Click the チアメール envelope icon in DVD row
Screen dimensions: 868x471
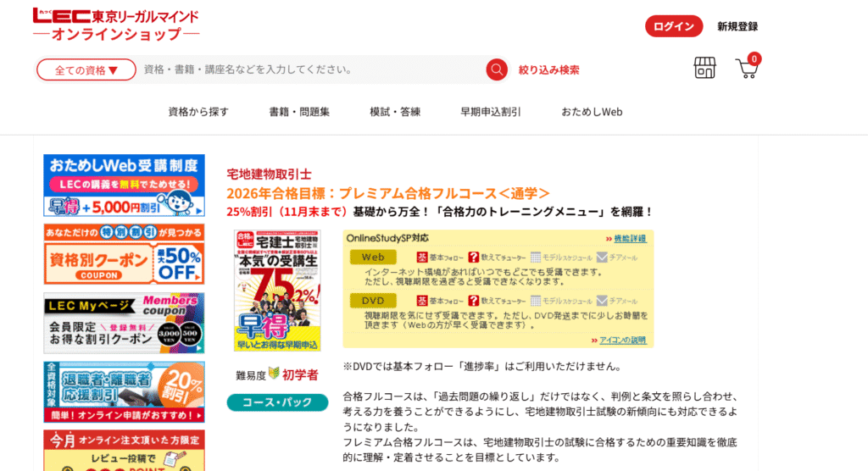(x=602, y=301)
